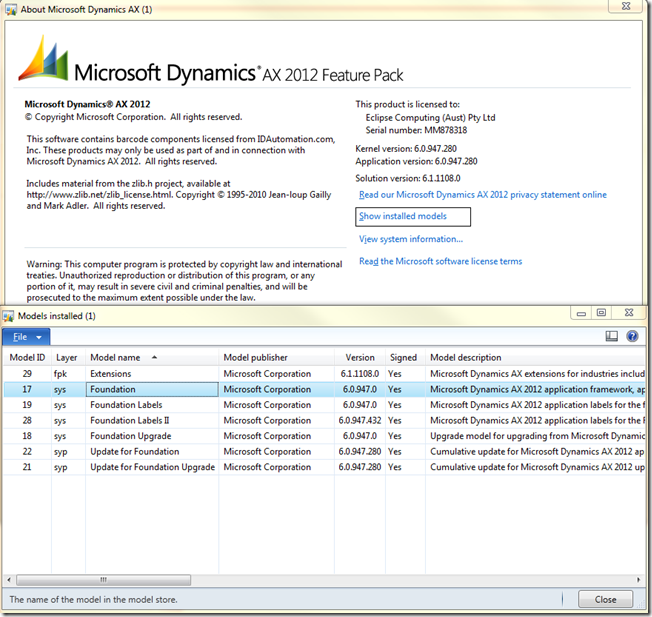Click the view layout icon beside help
The width and height of the screenshot is (652, 617).
point(611,337)
